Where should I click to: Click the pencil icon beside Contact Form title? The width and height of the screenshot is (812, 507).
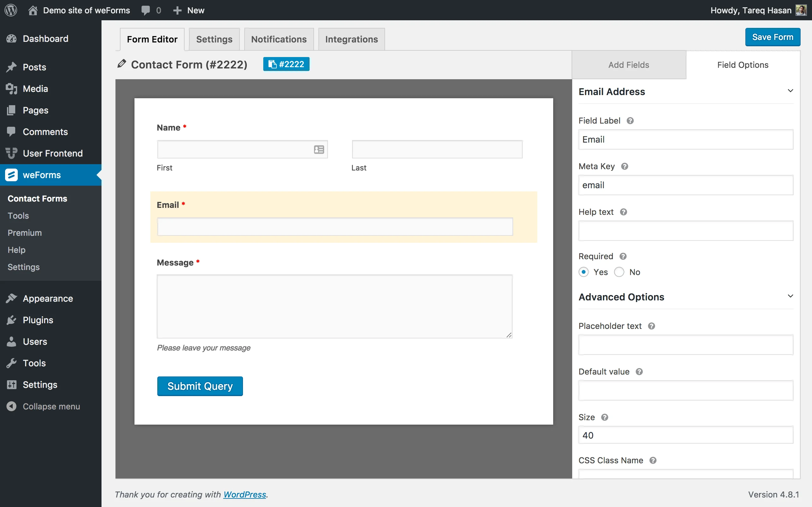122,64
